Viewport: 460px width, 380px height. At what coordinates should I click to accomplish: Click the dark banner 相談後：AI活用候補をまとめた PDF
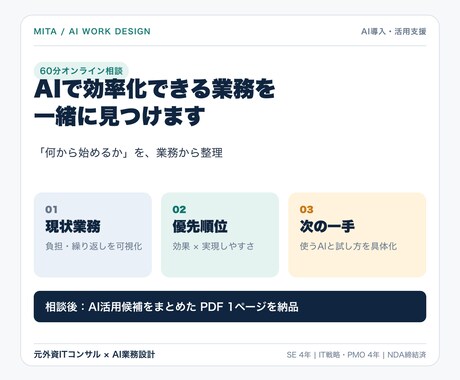[x=230, y=307]
